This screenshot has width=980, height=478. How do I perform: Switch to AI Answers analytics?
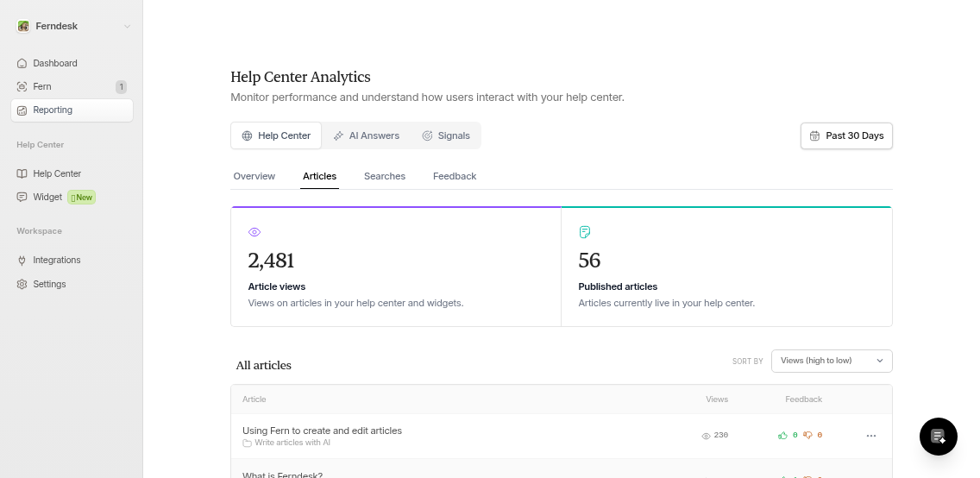point(367,135)
